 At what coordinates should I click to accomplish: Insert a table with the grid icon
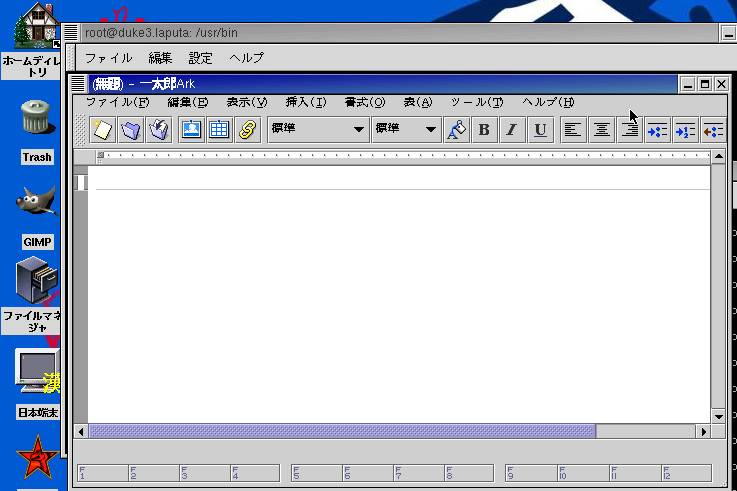(219, 130)
